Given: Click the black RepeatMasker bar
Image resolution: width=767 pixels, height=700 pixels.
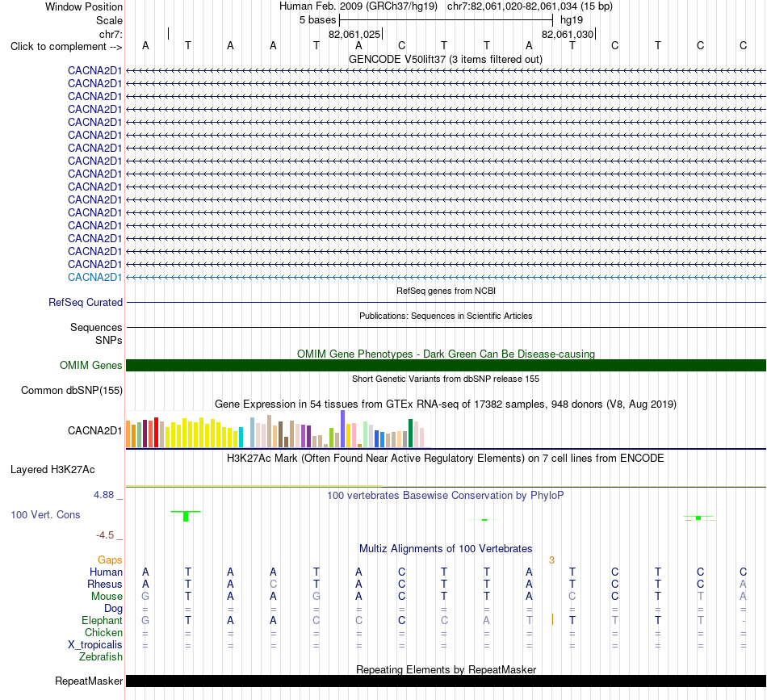Looking at the screenshot, I should click(x=446, y=681).
